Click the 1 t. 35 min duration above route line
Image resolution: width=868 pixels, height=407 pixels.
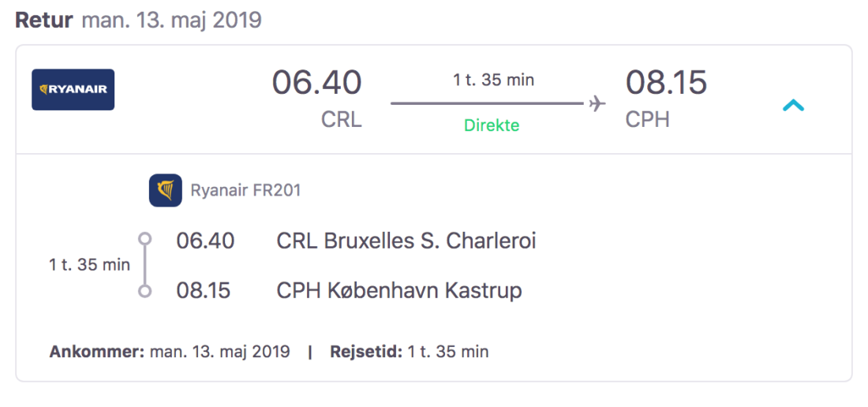click(493, 80)
